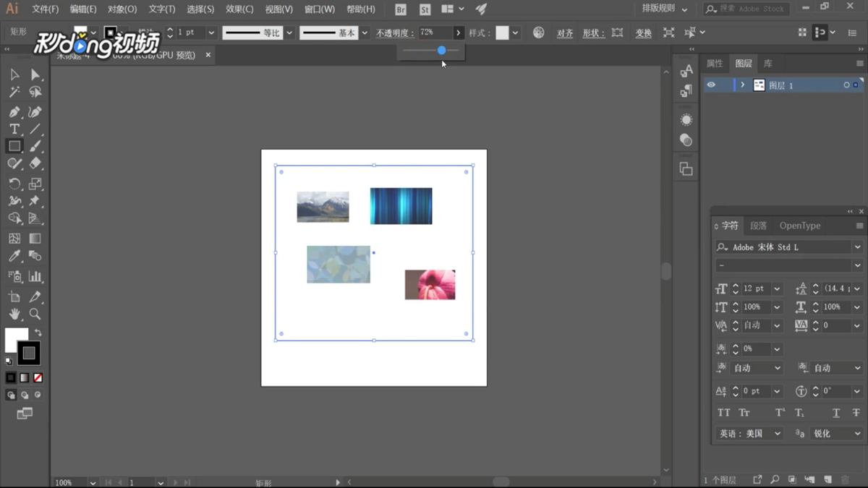Open font size 12 pt dropdown
The width and height of the screenshot is (868, 488).
[x=777, y=288]
